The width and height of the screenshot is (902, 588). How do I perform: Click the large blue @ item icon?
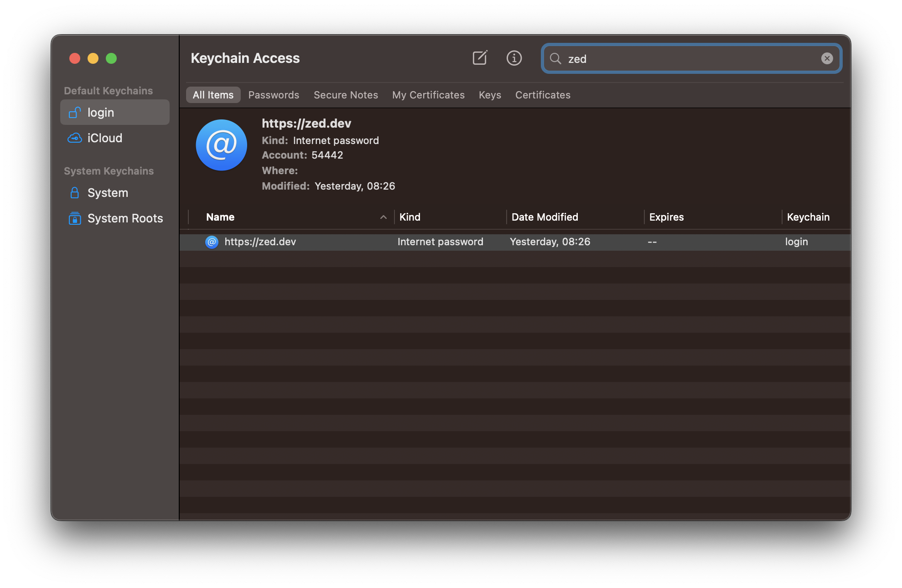point(221,145)
